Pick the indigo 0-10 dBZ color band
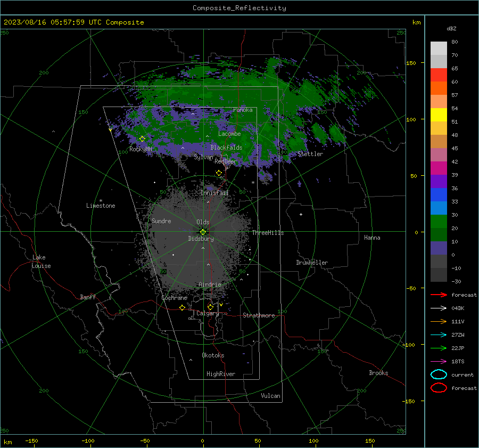The width and height of the screenshot is (479, 448). pyautogui.click(x=439, y=248)
